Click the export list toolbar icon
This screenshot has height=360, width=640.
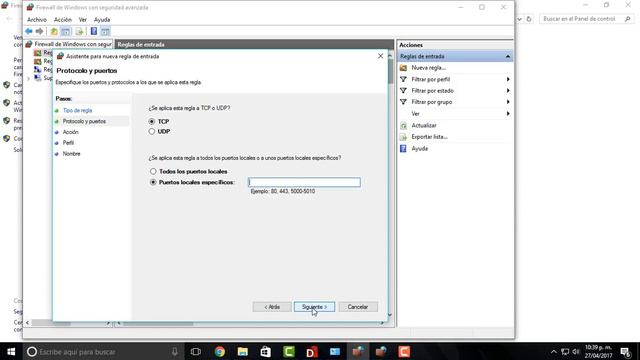point(79,31)
